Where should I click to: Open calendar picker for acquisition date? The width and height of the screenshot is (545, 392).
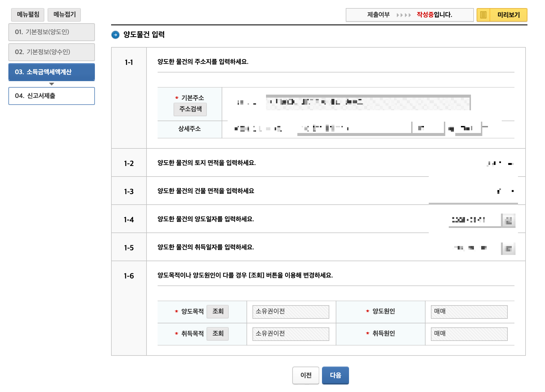[x=508, y=248]
